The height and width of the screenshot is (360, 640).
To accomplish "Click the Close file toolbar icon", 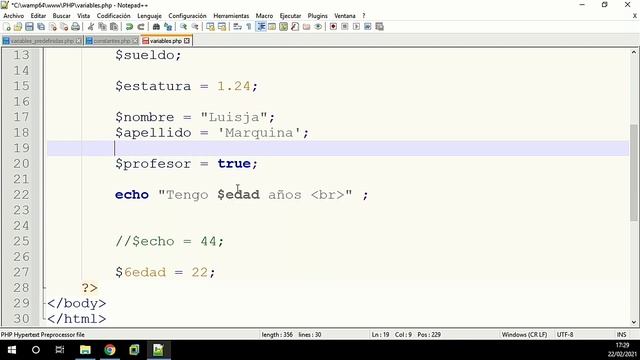I will pos(53,27).
